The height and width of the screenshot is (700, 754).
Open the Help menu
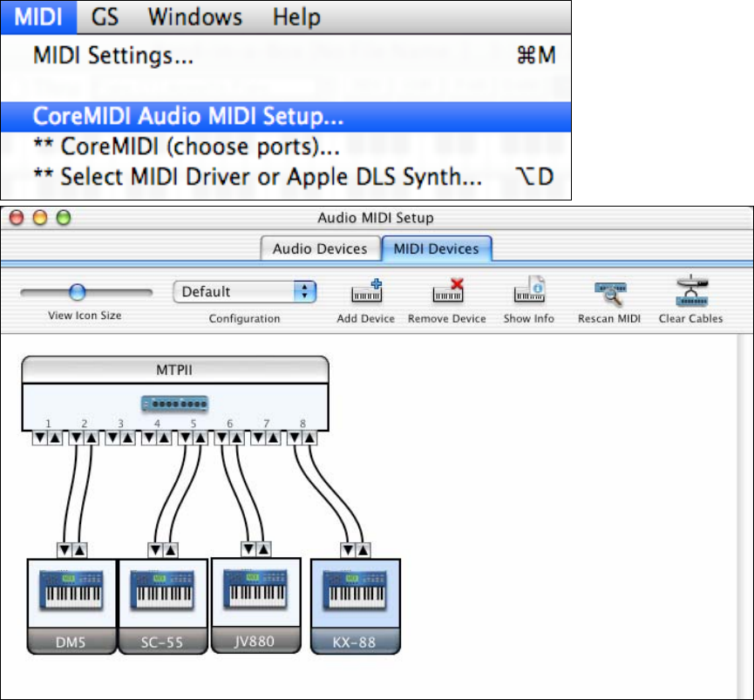coord(295,16)
